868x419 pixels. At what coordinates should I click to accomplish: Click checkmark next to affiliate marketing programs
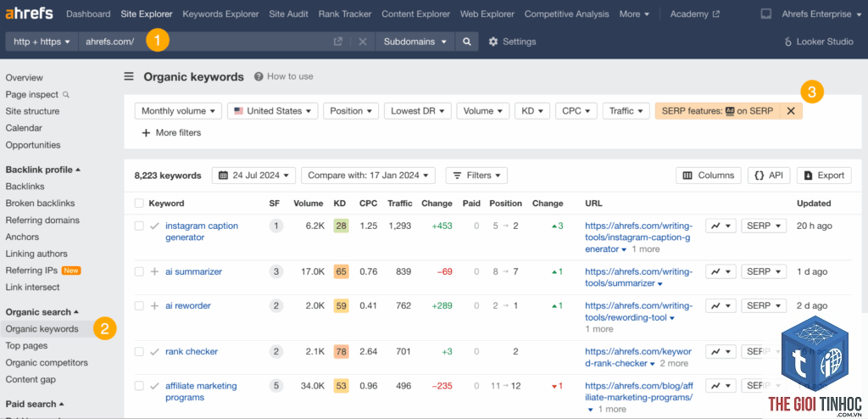point(154,386)
